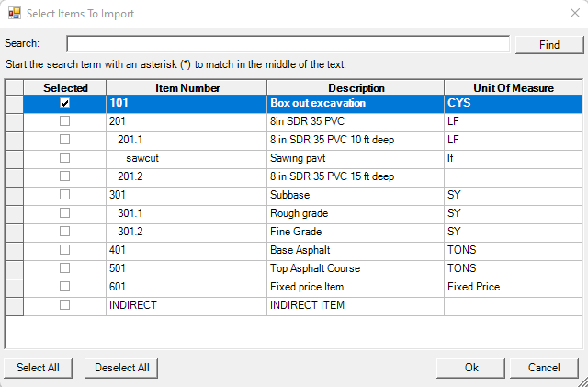This screenshot has height=387, width=588.
Task: Click the Find button
Action: 549,45
